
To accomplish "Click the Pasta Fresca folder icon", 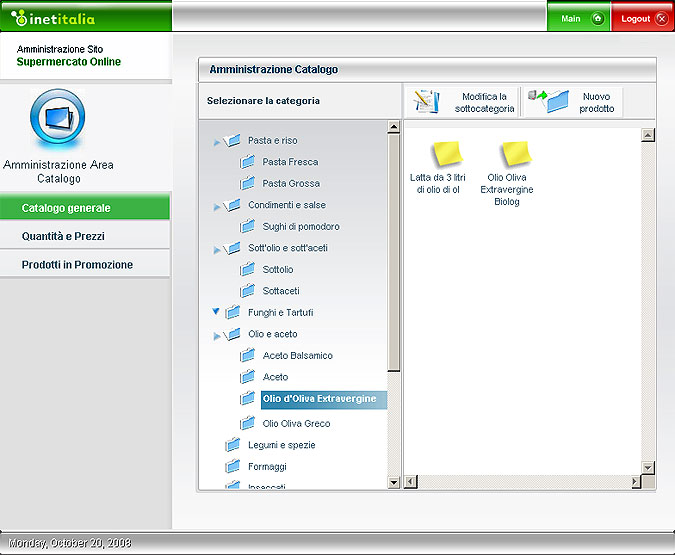I will 247,162.
